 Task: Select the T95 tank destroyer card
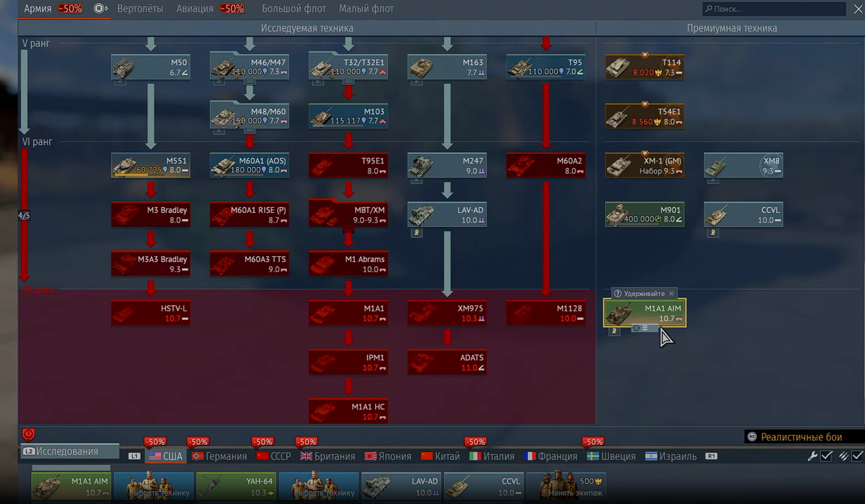(546, 67)
